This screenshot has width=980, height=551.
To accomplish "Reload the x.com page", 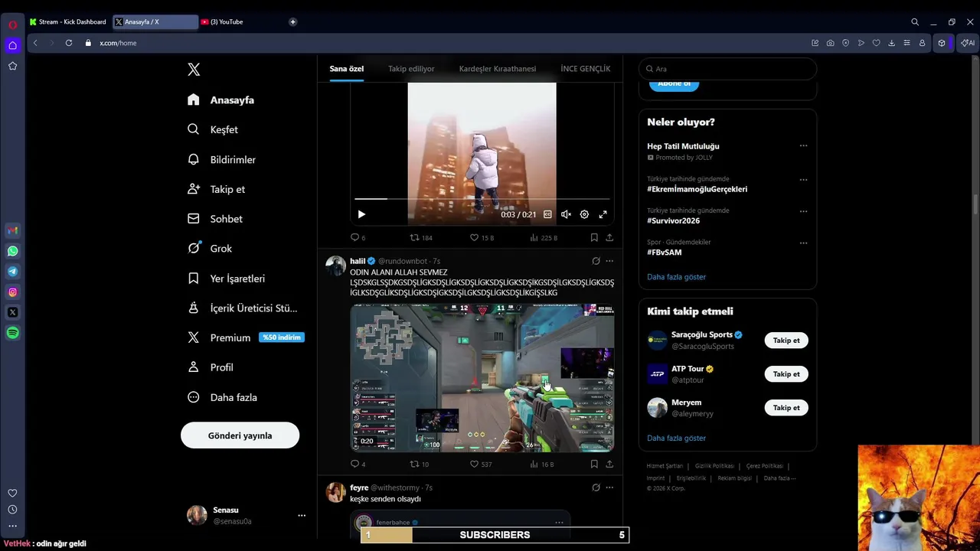I will pyautogui.click(x=69, y=43).
